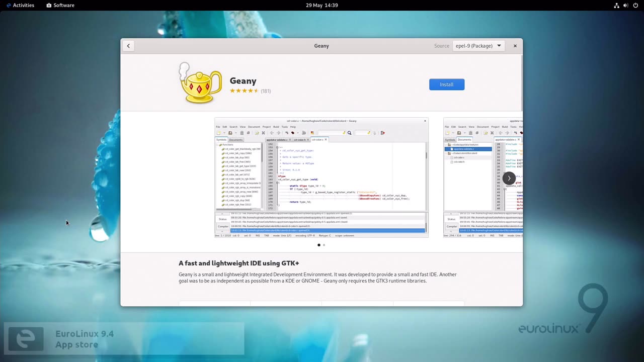Click the Geany teapot application icon
The width and height of the screenshot is (644, 362).
coord(200,83)
